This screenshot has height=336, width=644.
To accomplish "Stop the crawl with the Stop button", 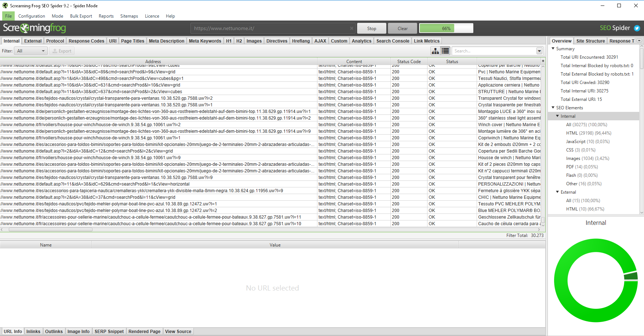I will (x=372, y=28).
